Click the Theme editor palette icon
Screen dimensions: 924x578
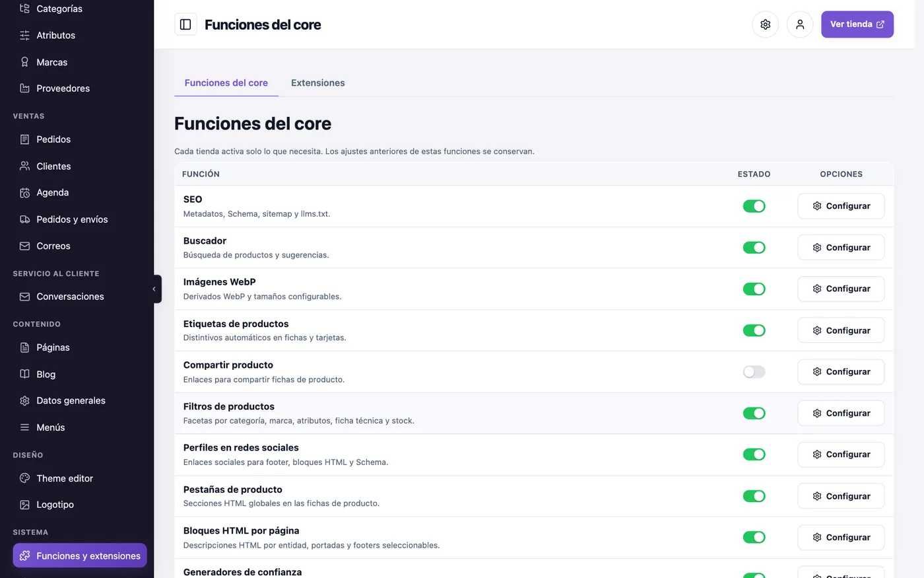(x=24, y=478)
